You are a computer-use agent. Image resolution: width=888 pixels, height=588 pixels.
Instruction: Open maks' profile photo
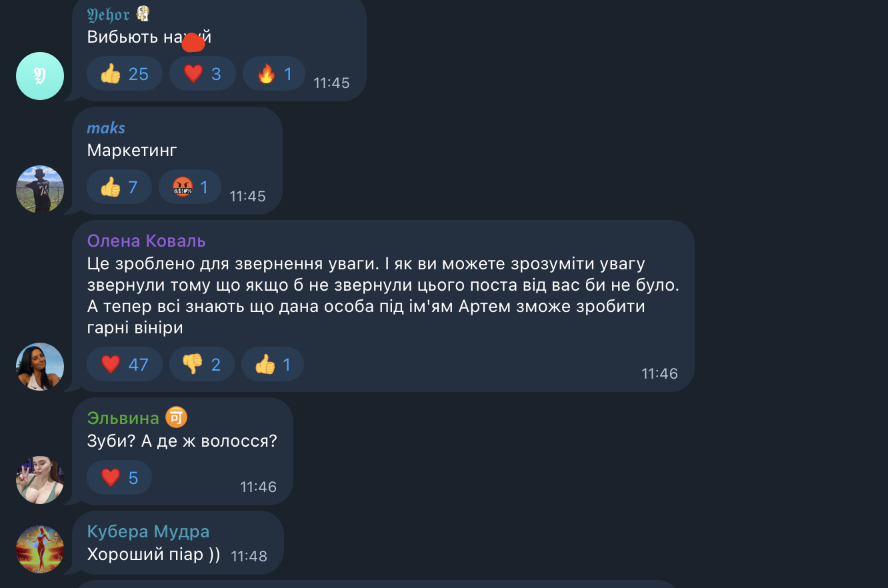[x=40, y=189]
